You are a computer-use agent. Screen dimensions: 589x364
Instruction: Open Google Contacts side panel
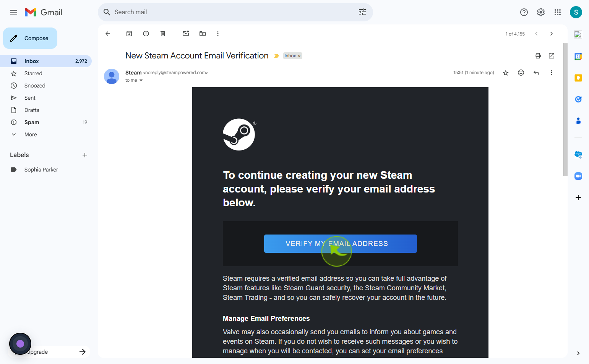point(578,121)
